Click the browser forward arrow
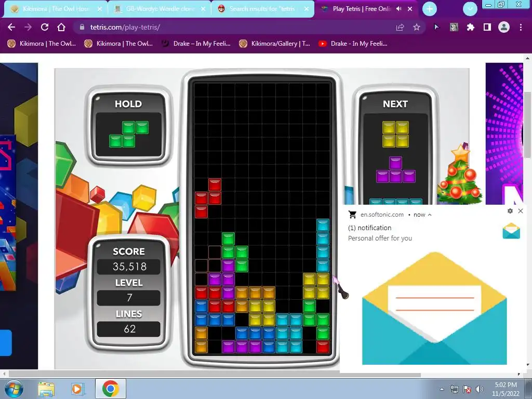Viewport: 532px width, 399px height. (28, 27)
